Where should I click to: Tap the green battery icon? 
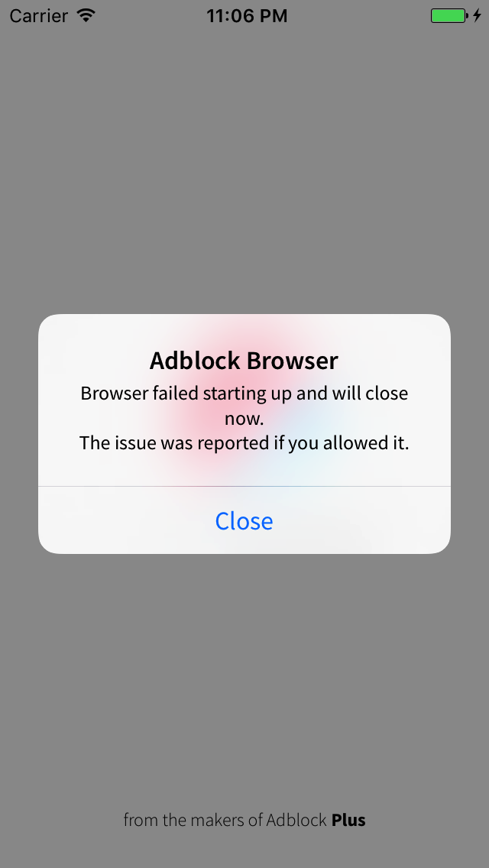(449, 15)
